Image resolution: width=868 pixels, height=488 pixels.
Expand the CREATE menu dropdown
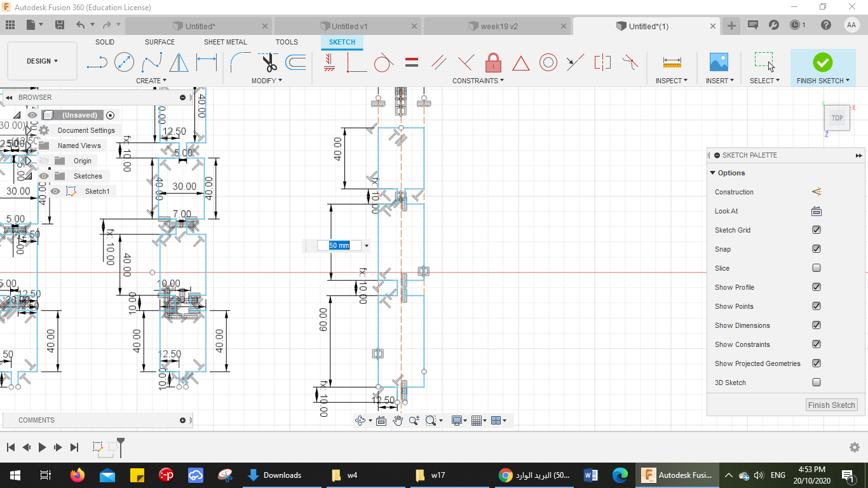pos(151,81)
